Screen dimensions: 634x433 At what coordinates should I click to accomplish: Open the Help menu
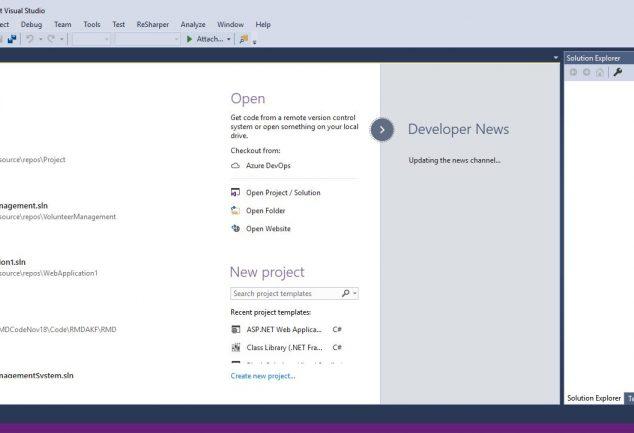click(263, 25)
